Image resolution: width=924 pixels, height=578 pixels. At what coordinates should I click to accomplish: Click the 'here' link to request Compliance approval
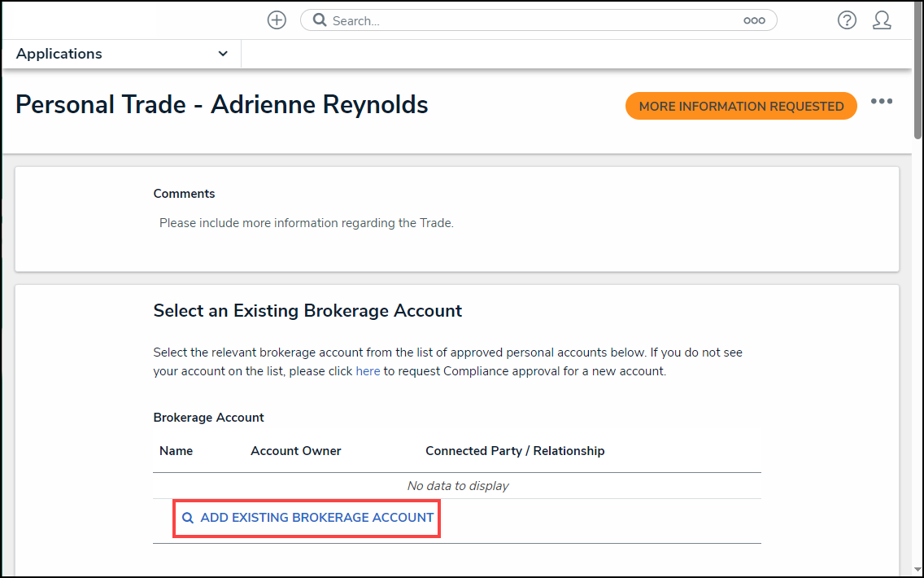[x=368, y=370]
